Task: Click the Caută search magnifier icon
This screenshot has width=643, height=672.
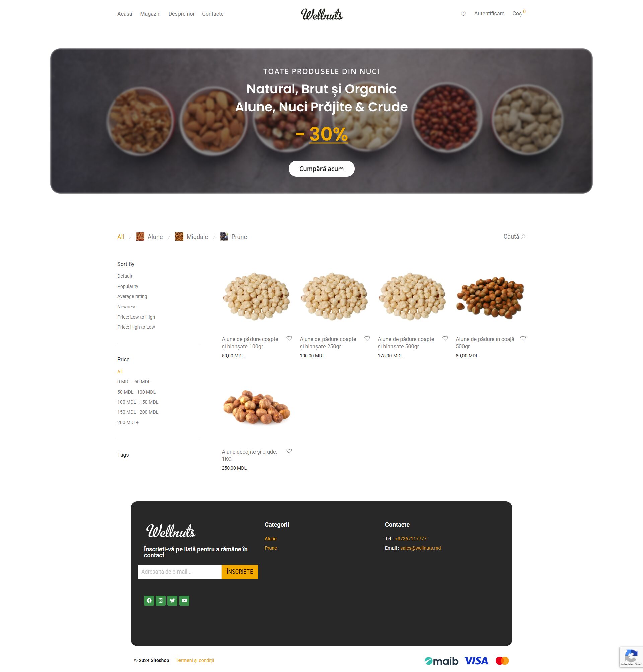Action: [x=523, y=237]
